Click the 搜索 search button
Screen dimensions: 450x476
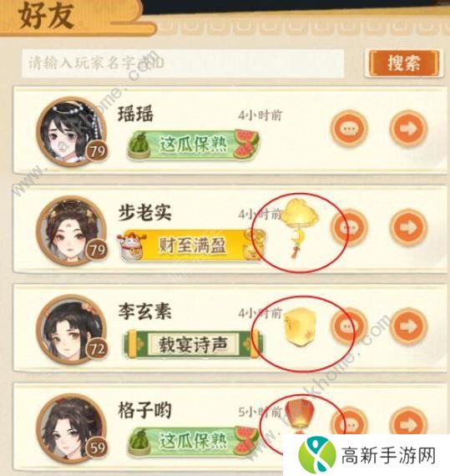click(404, 63)
